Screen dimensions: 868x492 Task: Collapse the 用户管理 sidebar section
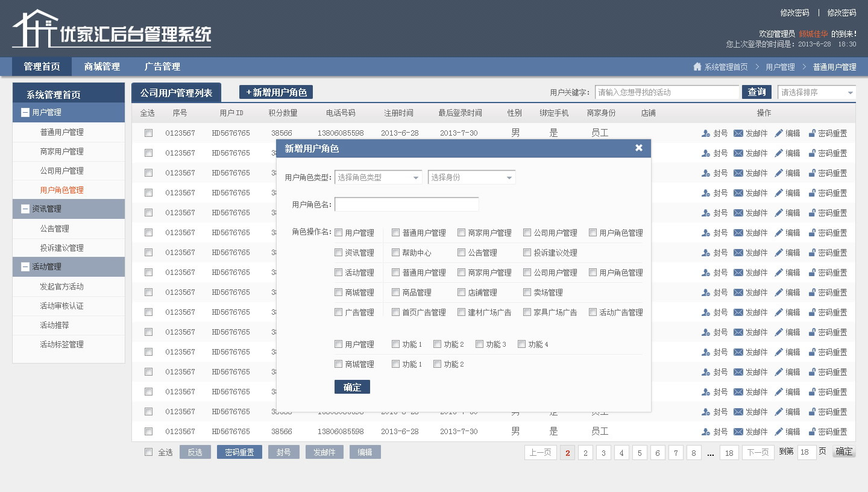[x=25, y=112]
